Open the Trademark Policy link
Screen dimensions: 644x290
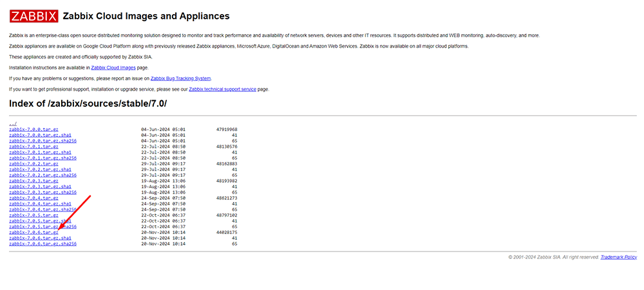618,257
